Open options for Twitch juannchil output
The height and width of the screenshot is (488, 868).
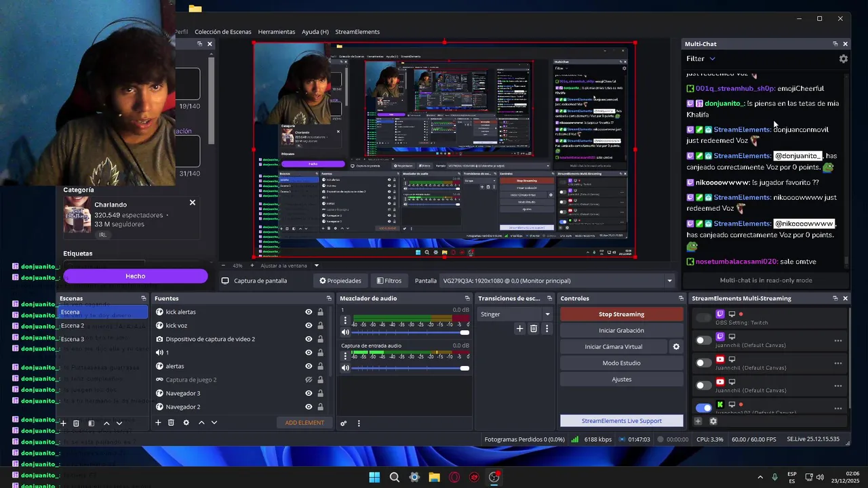pyautogui.click(x=838, y=341)
